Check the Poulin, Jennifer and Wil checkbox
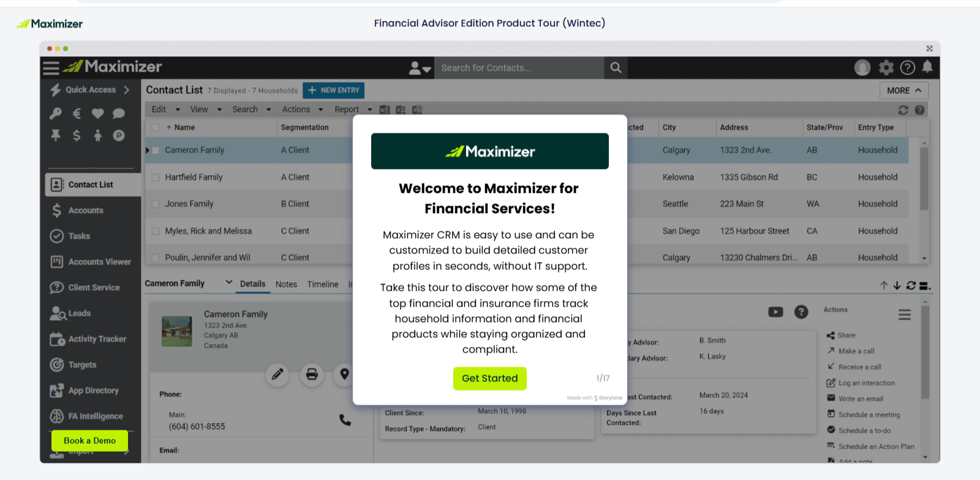 click(x=156, y=258)
